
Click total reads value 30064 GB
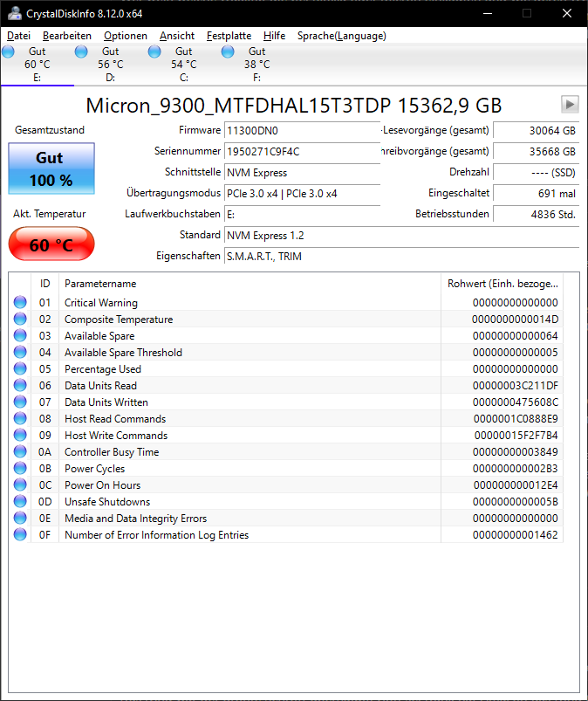click(x=537, y=131)
